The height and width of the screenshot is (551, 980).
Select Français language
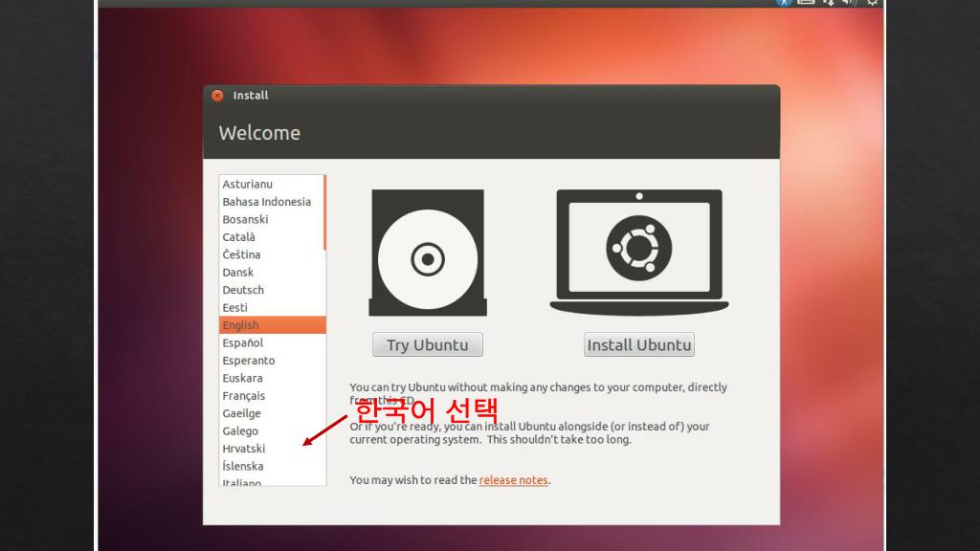point(271,395)
